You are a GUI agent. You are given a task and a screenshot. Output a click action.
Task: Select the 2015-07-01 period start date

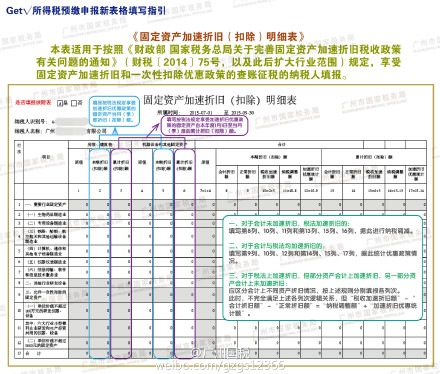click(x=201, y=113)
